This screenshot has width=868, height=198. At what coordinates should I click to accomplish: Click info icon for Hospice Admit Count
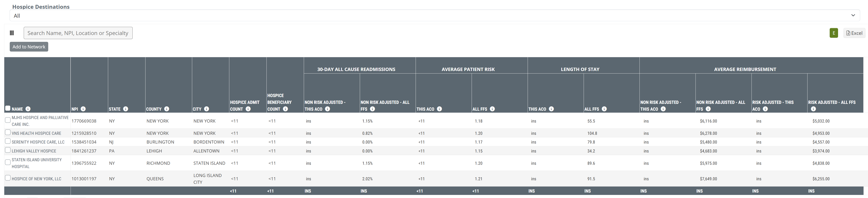[x=248, y=109]
